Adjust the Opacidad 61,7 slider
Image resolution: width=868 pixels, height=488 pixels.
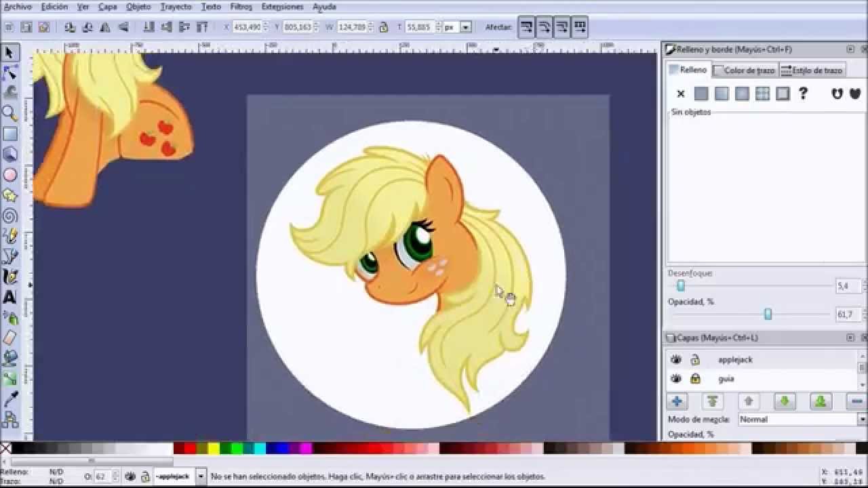pyautogui.click(x=768, y=314)
